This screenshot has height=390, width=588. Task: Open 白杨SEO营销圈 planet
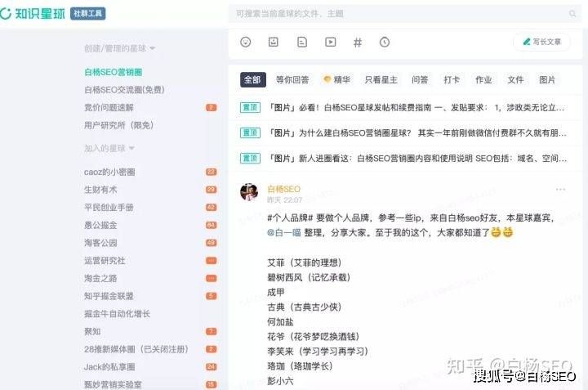tap(114, 72)
